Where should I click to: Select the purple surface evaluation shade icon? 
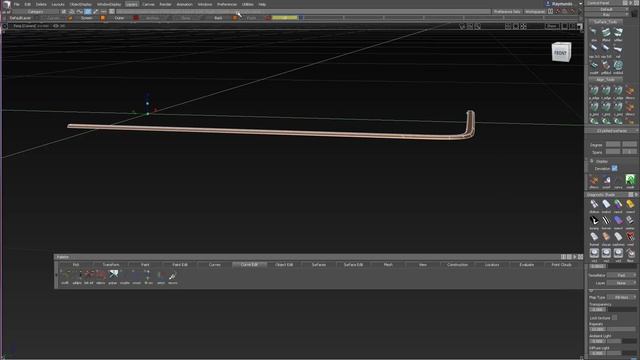click(618, 221)
